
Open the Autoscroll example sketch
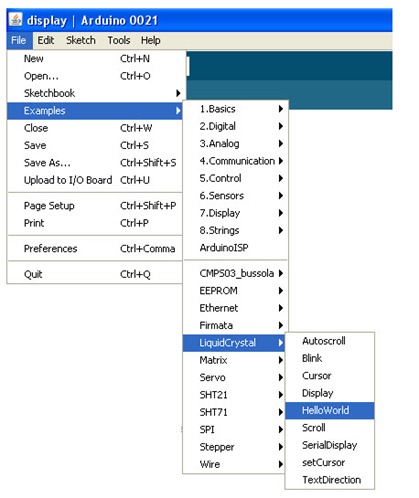coord(330,341)
